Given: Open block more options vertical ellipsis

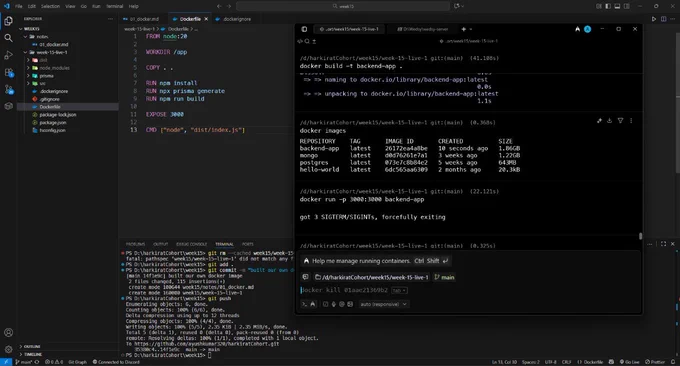Looking at the screenshot, I should (x=631, y=121).
